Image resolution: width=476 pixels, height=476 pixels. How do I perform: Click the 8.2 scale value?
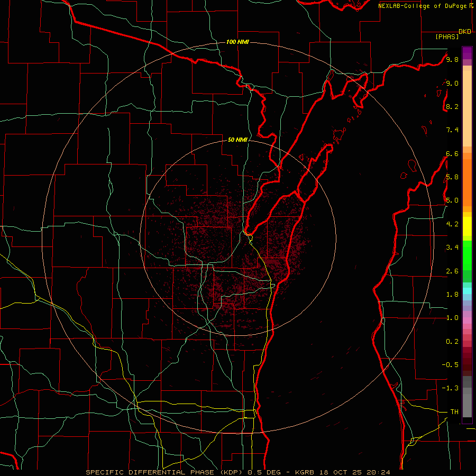pyautogui.click(x=452, y=106)
